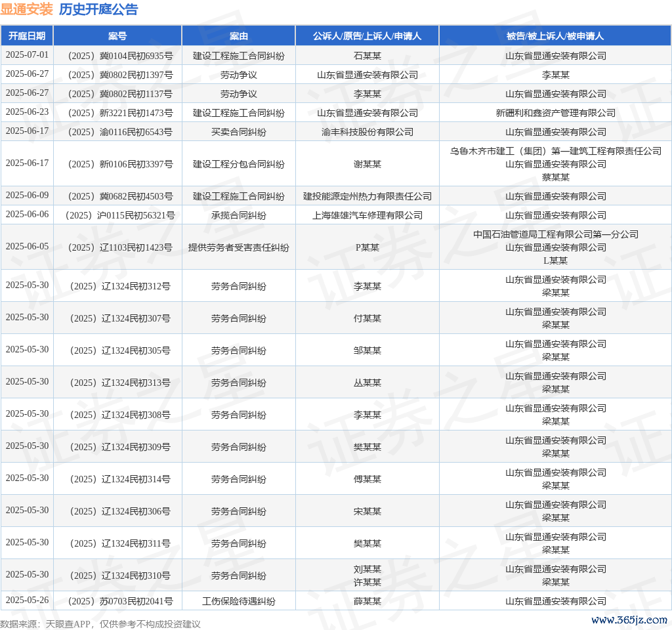Viewport: 672px width, 630px height.
Task: Click plaintiff 石某某
Action: pos(367,56)
